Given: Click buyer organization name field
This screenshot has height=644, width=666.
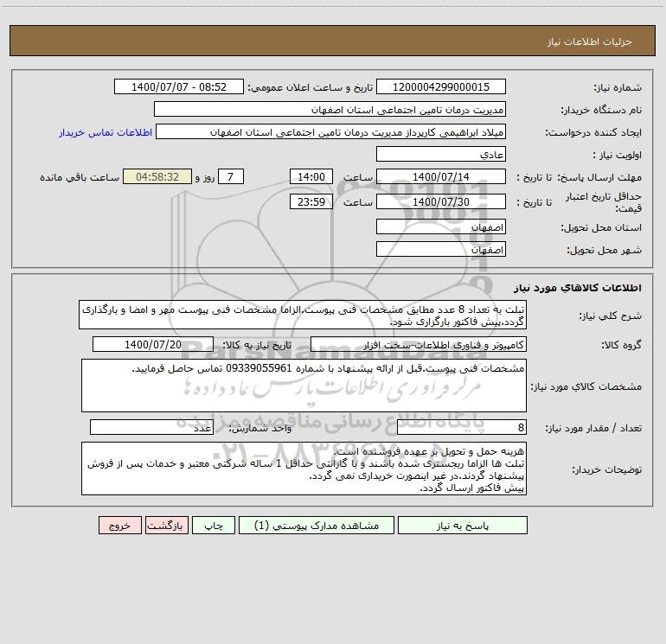Looking at the screenshot, I should tap(330, 109).
